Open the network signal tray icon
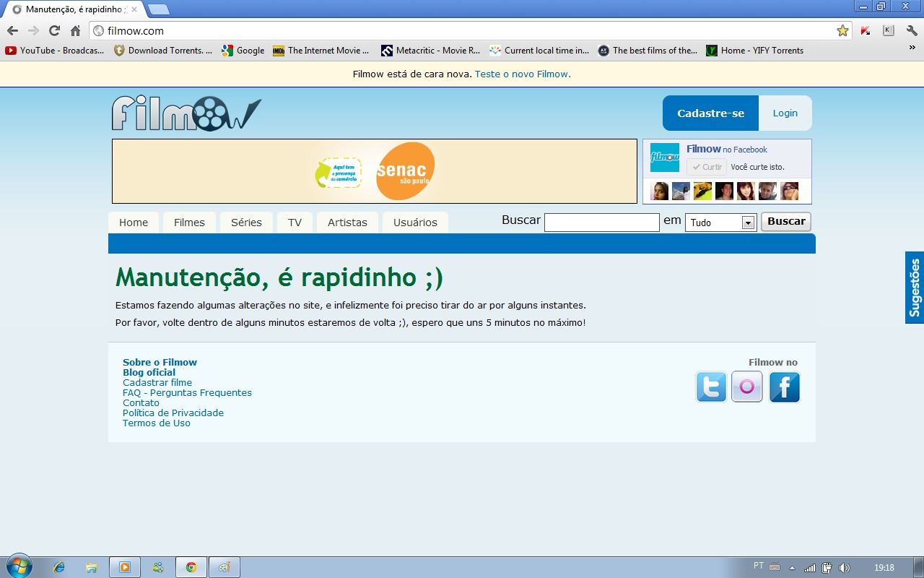924x578 pixels. [810, 567]
